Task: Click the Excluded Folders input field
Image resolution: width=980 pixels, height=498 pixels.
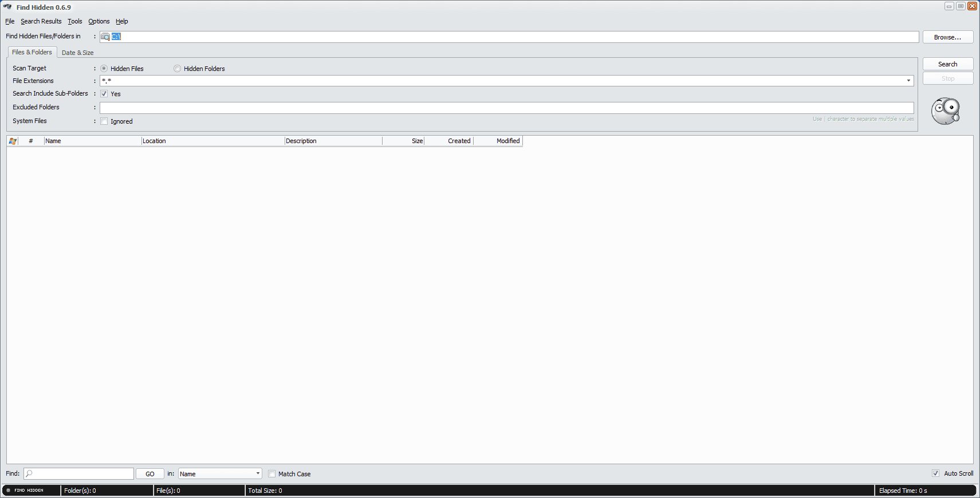Action: (x=506, y=108)
